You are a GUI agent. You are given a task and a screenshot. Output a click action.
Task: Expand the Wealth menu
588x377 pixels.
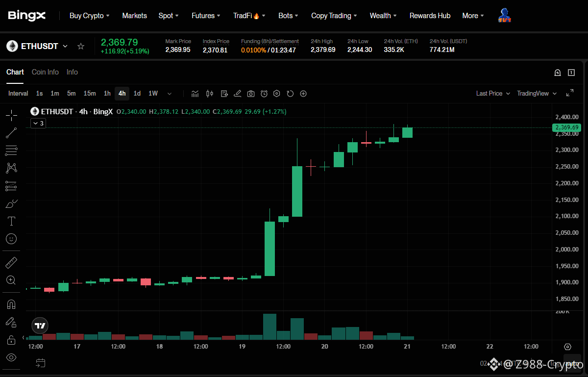point(383,16)
